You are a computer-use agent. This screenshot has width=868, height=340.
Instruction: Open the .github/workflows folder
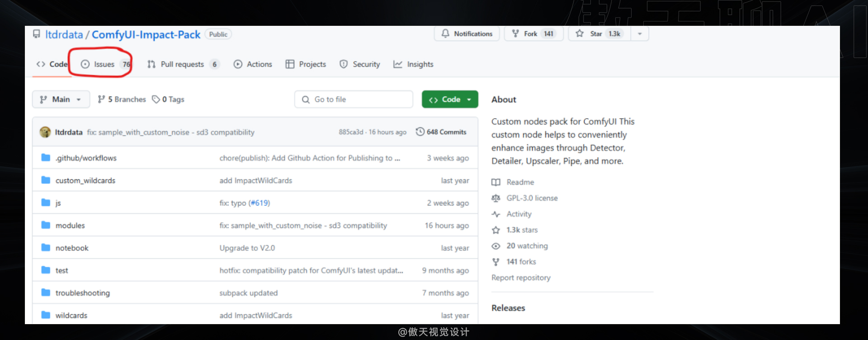(86, 158)
